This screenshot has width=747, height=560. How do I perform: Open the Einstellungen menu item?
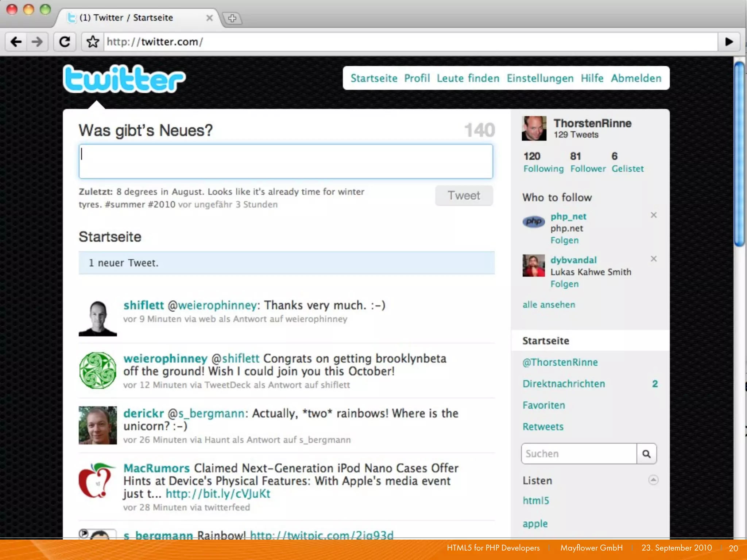[540, 78]
